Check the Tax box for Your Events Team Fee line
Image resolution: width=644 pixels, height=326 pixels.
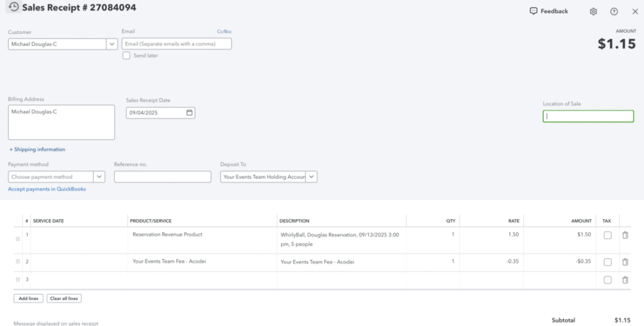pos(608,262)
